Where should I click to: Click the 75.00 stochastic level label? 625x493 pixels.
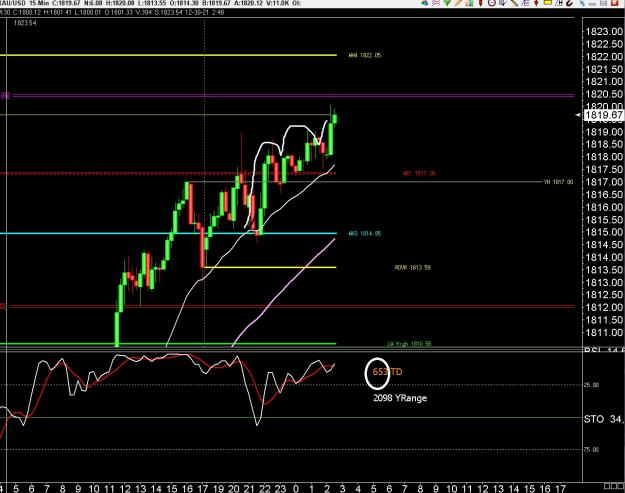point(591,450)
